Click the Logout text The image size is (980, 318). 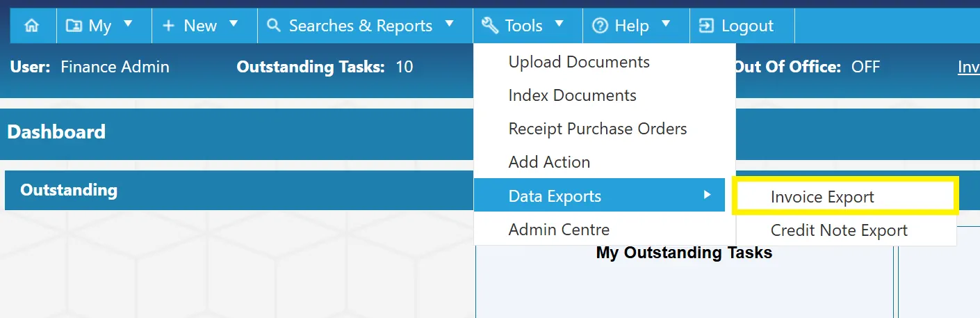(748, 26)
